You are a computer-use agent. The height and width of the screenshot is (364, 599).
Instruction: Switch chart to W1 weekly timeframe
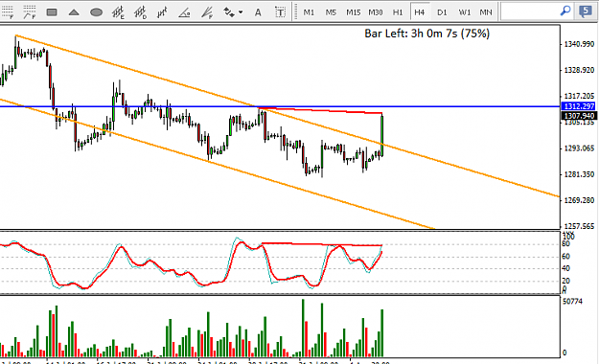click(464, 12)
